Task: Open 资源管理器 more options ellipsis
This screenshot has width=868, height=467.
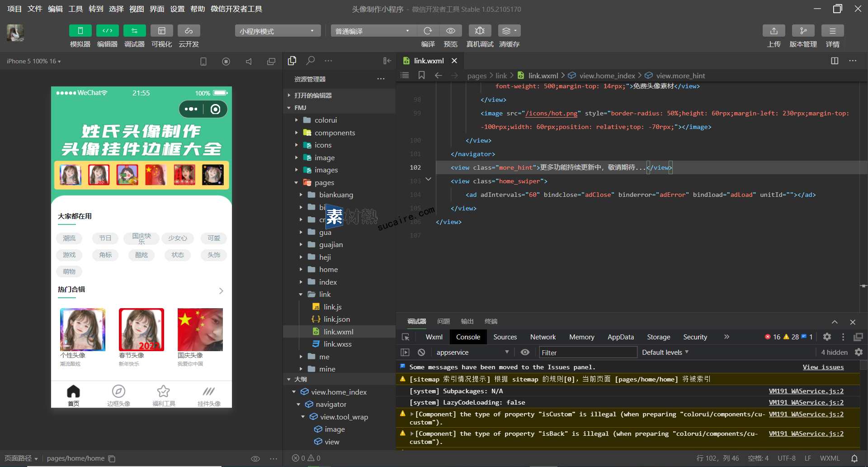Action: point(381,79)
